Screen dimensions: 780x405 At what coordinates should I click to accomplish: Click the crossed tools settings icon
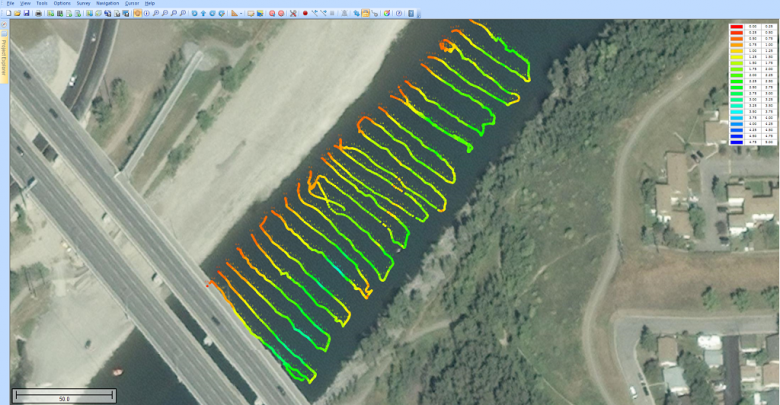[x=293, y=13]
